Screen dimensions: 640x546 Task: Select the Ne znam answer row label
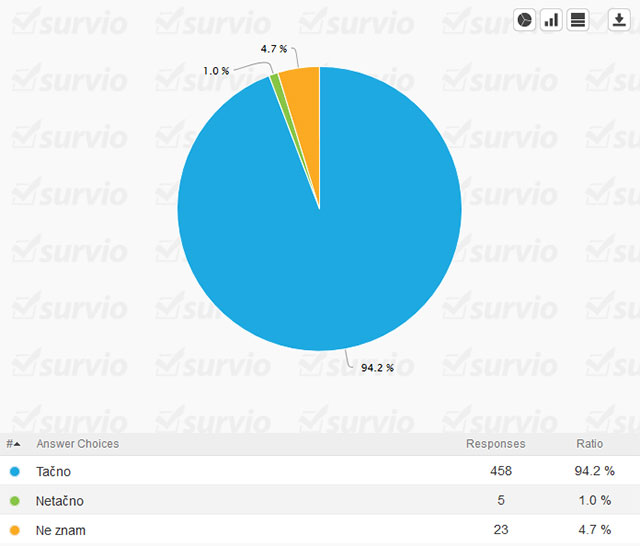(61, 529)
